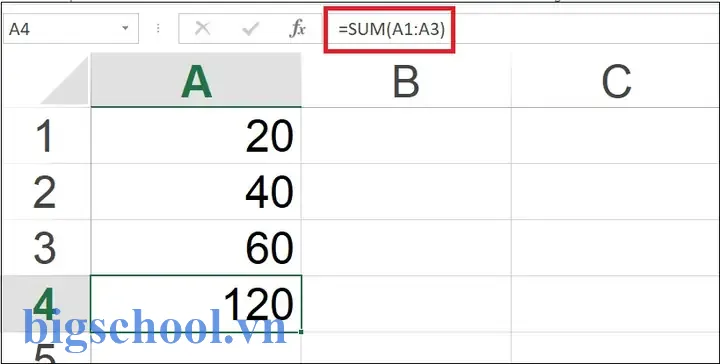Select empty cell C4
This screenshot has width=720, height=364.
point(616,303)
